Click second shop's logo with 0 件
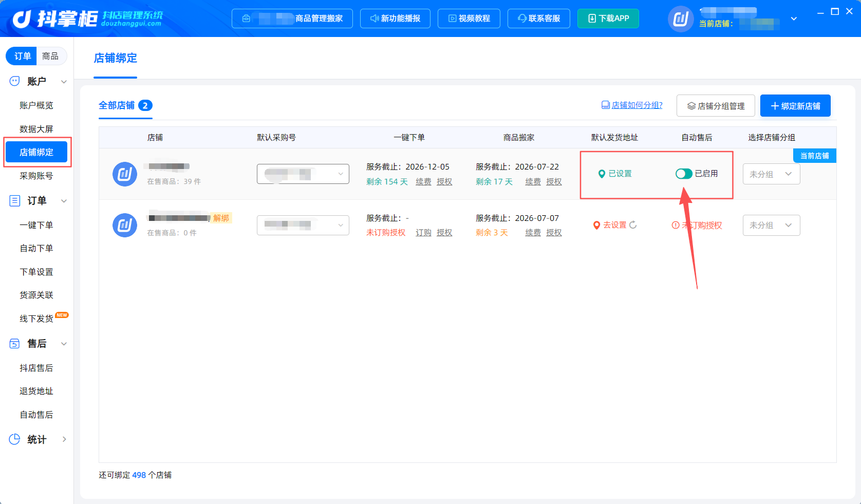This screenshot has width=861, height=504. pos(125,225)
